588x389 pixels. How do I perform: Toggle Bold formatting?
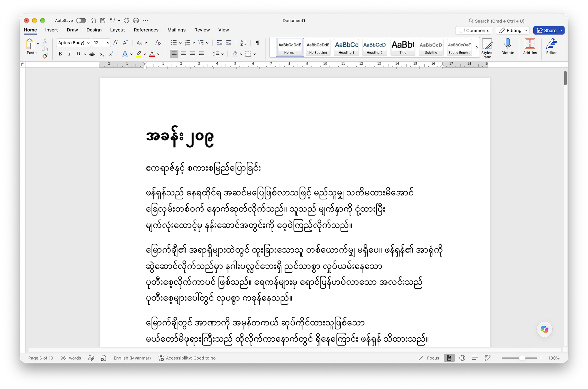tap(60, 54)
